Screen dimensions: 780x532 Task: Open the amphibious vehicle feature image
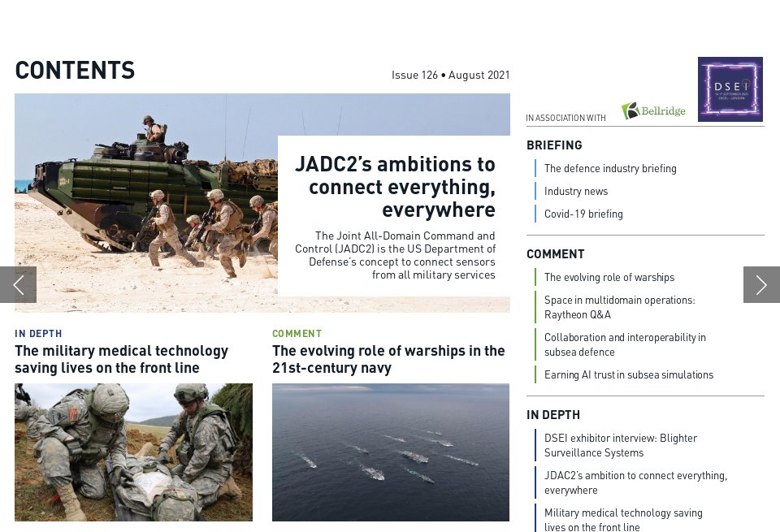click(145, 203)
